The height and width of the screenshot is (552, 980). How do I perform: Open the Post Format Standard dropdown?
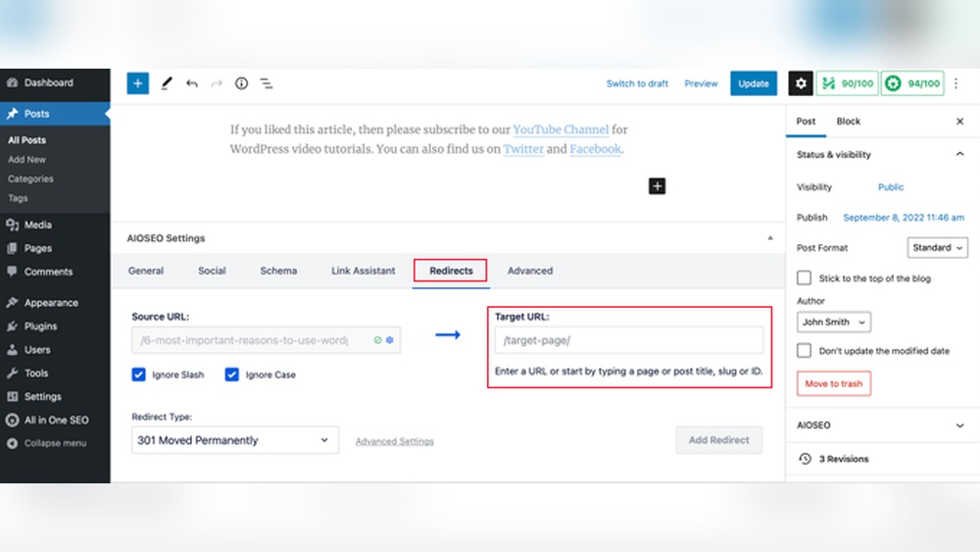[x=938, y=247]
